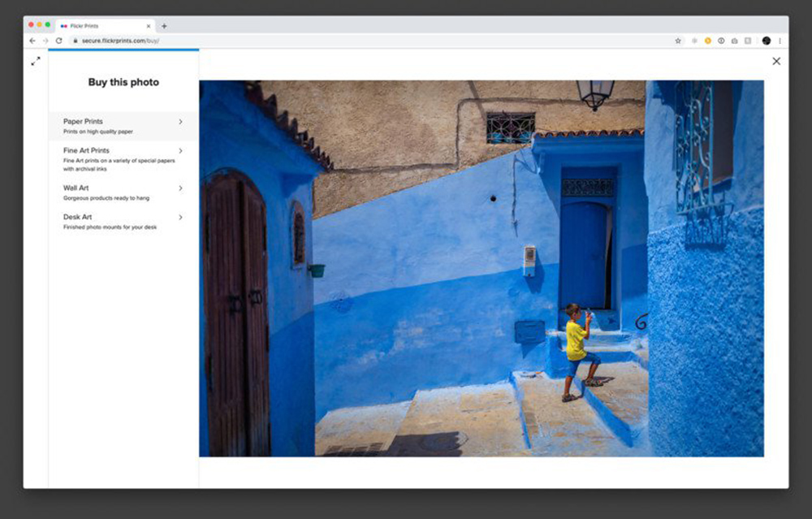812x519 pixels.
Task: Click the profile avatar in the toolbar
Action: coord(767,41)
